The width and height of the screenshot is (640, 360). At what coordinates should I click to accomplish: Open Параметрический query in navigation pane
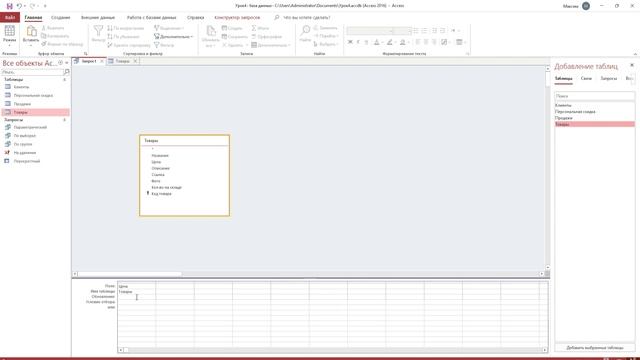click(30, 127)
